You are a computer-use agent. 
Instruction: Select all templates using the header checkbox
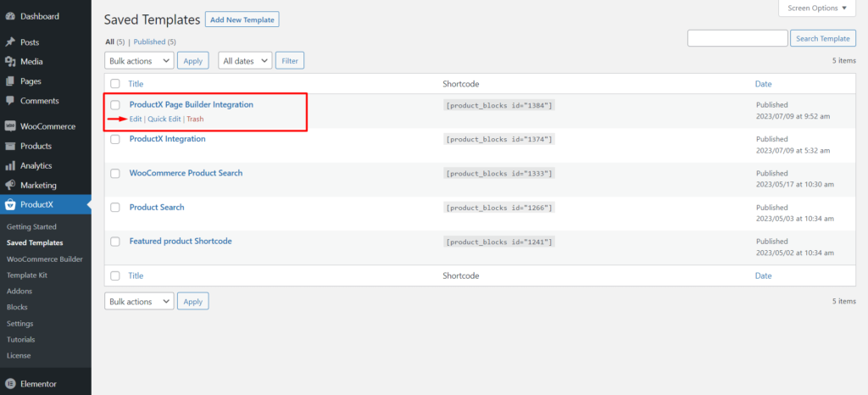click(115, 84)
